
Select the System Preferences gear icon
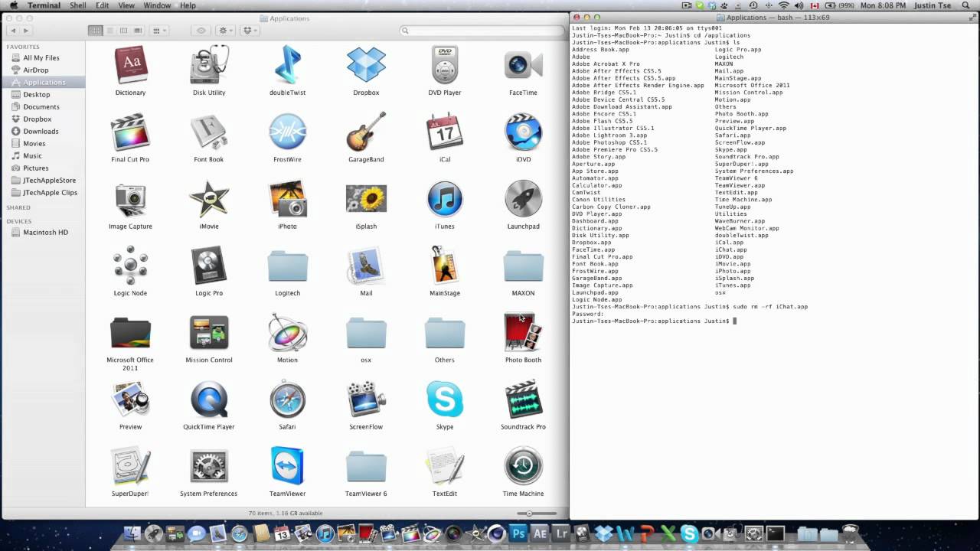point(209,466)
